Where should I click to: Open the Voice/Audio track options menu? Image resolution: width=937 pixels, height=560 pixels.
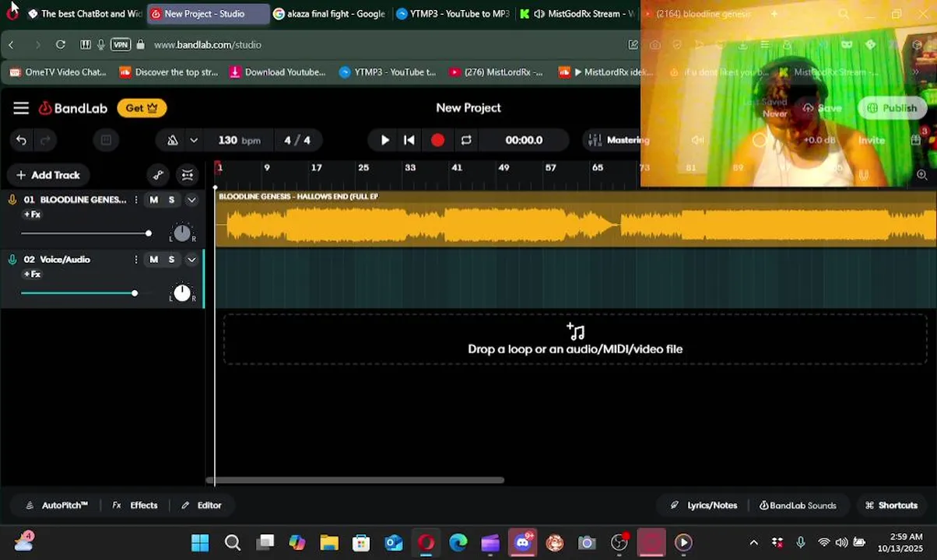click(136, 260)
